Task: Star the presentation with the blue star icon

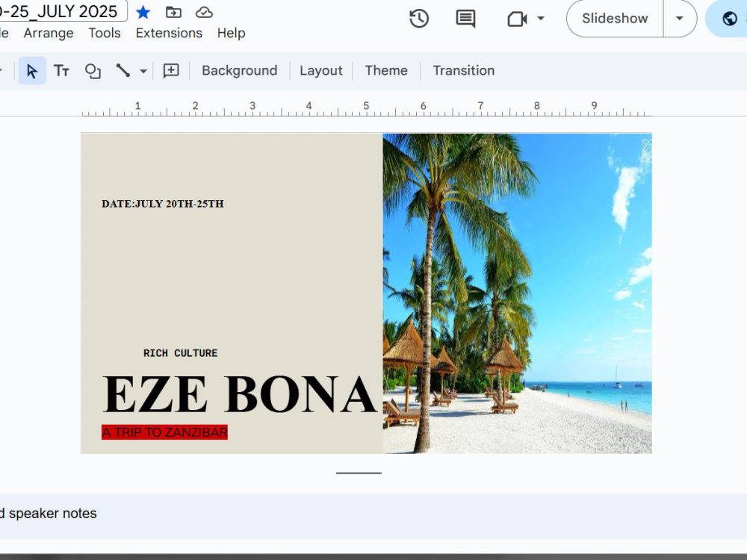Action: coord(143,13)
